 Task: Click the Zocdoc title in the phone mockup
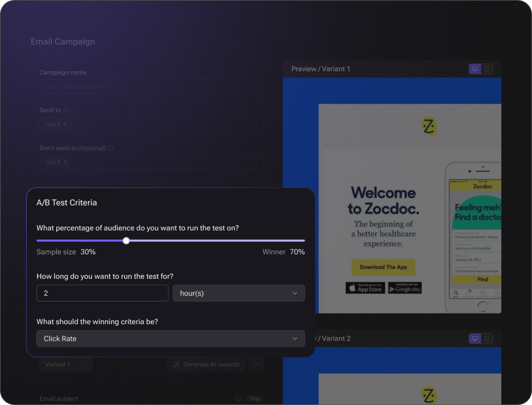[482, 186]
